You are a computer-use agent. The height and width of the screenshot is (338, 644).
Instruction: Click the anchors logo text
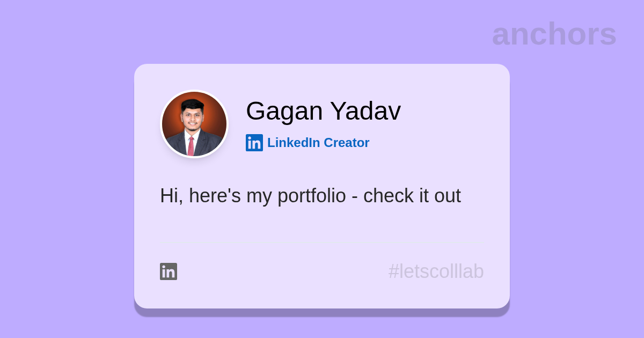tap(554, 34)
